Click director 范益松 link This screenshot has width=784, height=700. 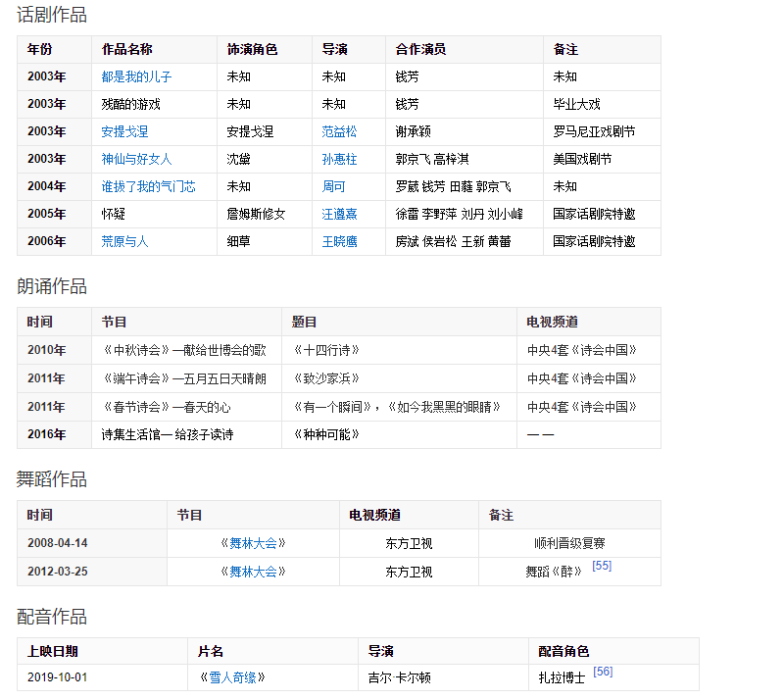point(339,131)
